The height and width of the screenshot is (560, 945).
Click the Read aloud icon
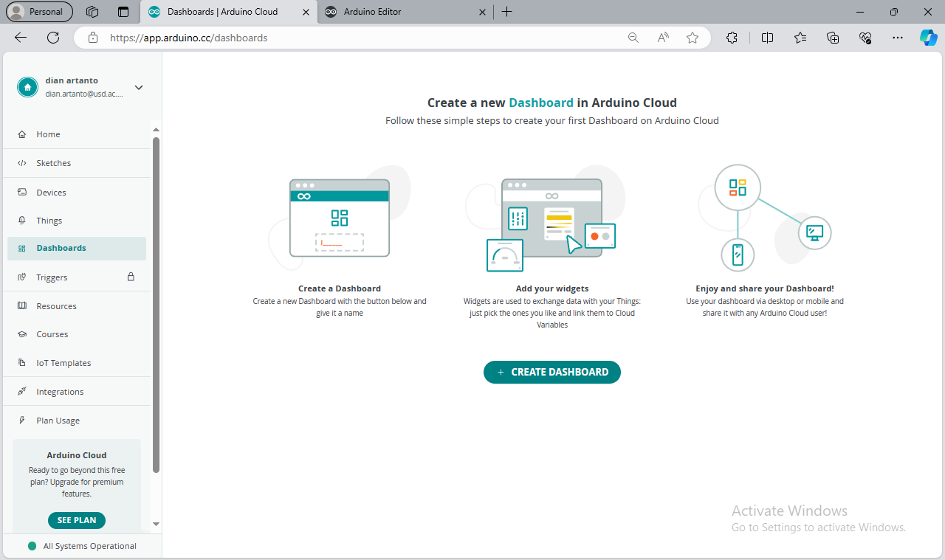663,38
